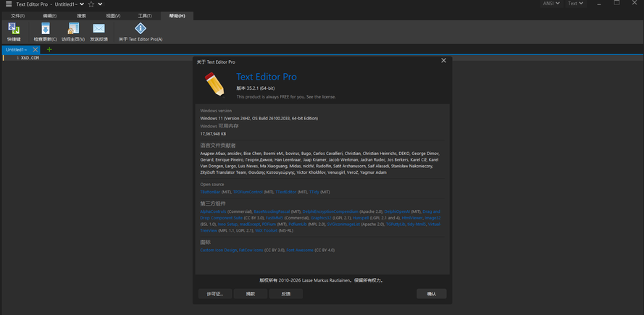This screenshot has height=315, width=644.
Task: Click the blue Text Editor Pro heading
Action: click(266, 77)
